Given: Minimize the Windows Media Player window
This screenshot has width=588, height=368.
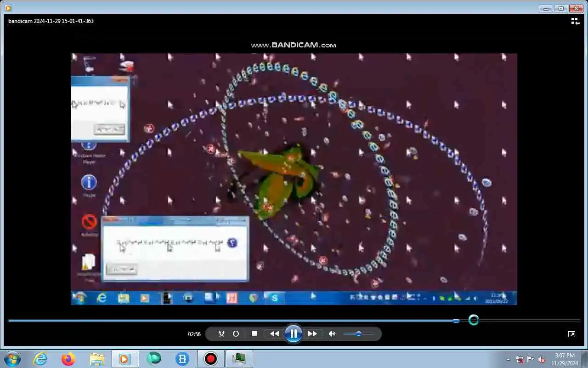Looking at the screenshot, I should tap(546, 8).
